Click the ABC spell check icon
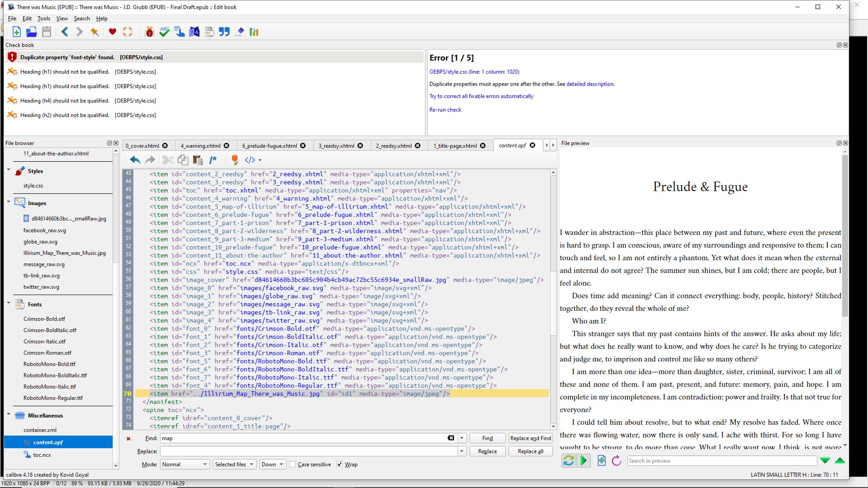868x488 pixels. click(x=165, y=32)
